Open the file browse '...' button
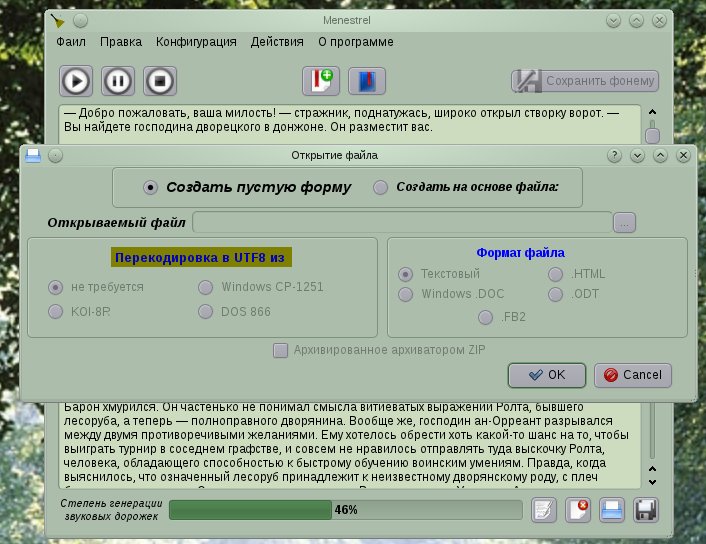 (625, 223)
